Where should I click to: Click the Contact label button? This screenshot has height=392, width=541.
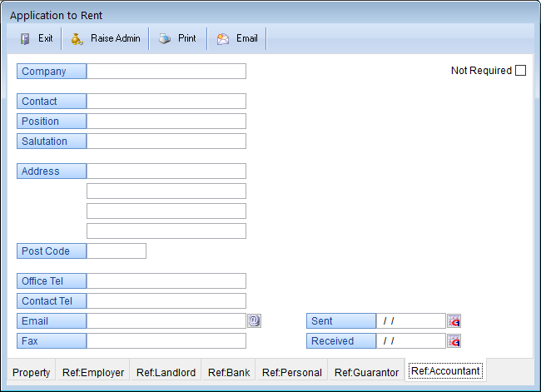[52, 101]
